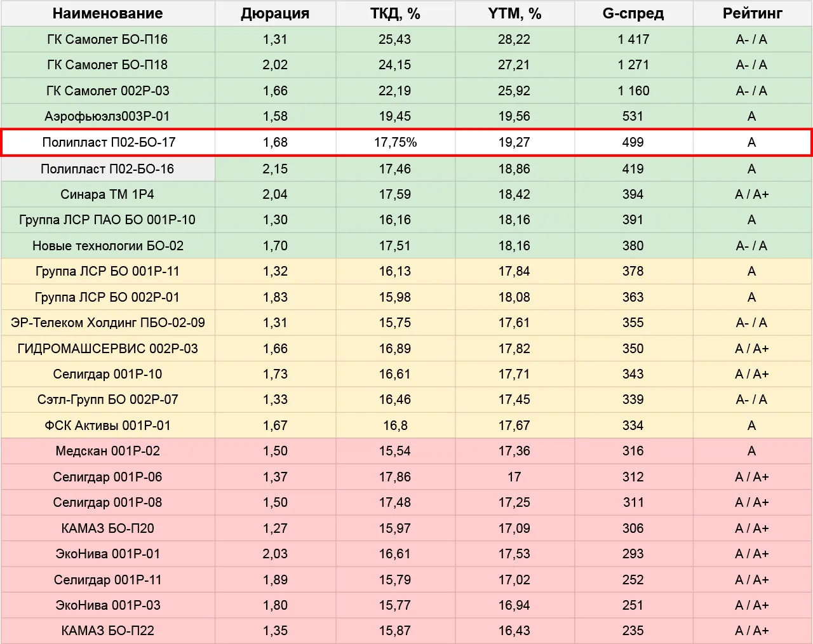Image resolution: width=813 pixels, height=644 pixels.
Task: Click the "Сэтл-Групп БО 002Р-07" name cell
Action: (107, 399)
